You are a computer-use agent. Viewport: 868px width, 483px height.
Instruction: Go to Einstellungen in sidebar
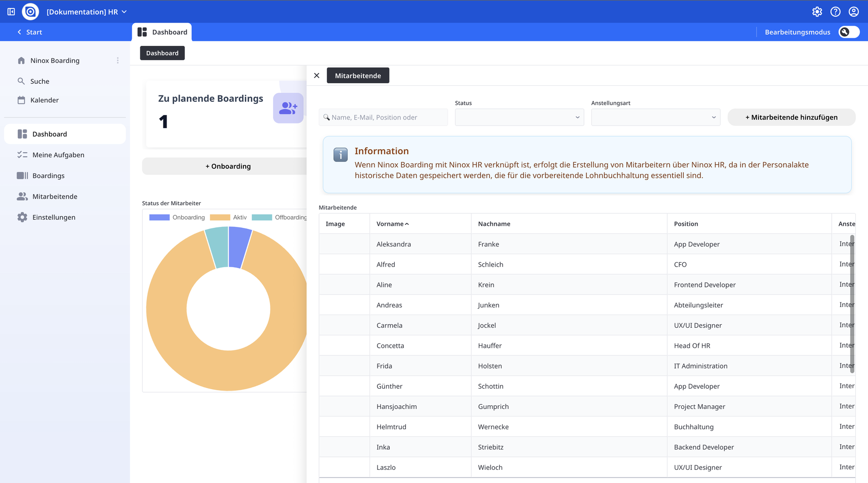pyautogui.click(x=53, y=217)
